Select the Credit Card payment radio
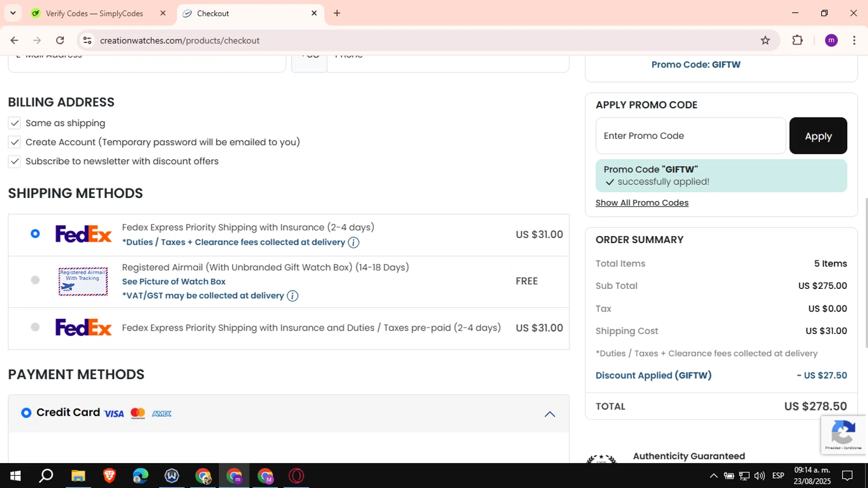Viewport: 868px width, 488px height. pos(26,413)
